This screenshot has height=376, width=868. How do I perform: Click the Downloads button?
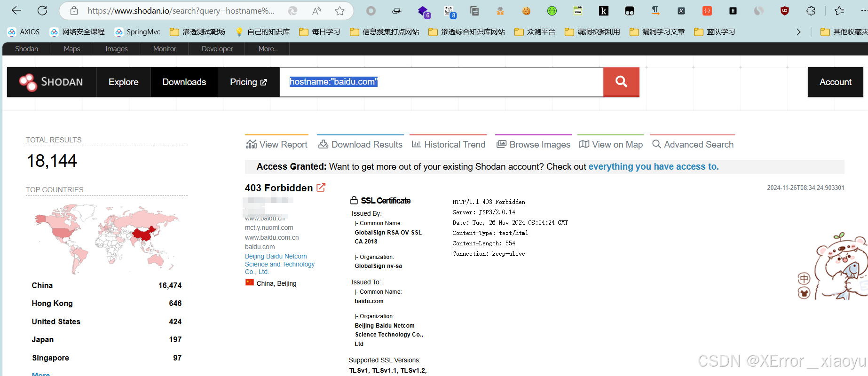[184, 82]
